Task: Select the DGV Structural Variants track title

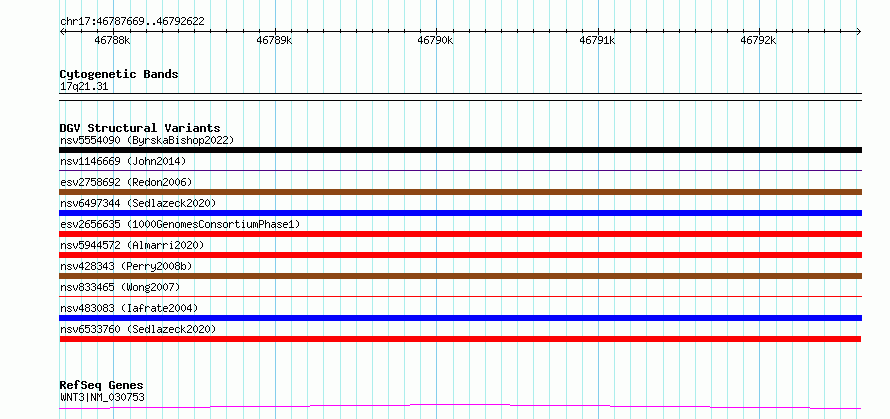Action: (140, 128)
